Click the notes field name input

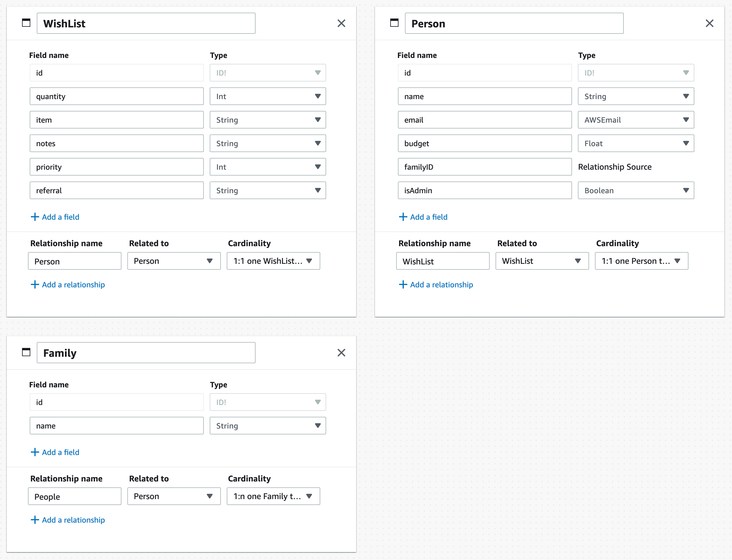click(x=116, y=143)
